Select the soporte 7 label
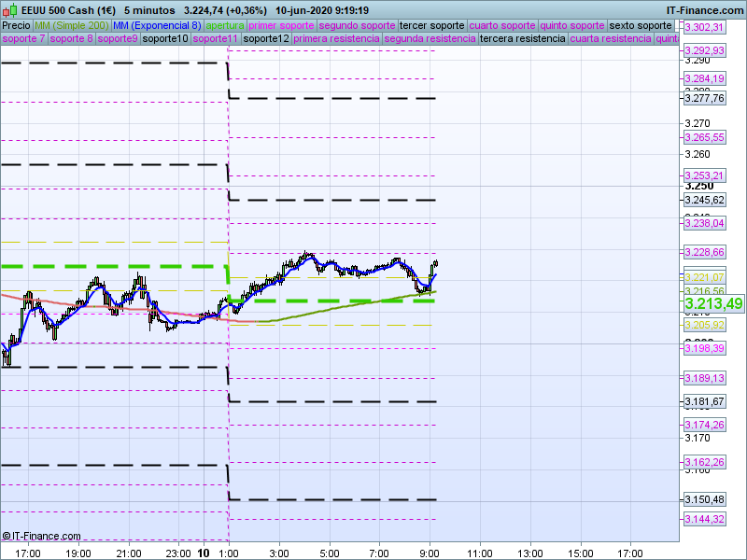747x560 pixels. point(23,39)
